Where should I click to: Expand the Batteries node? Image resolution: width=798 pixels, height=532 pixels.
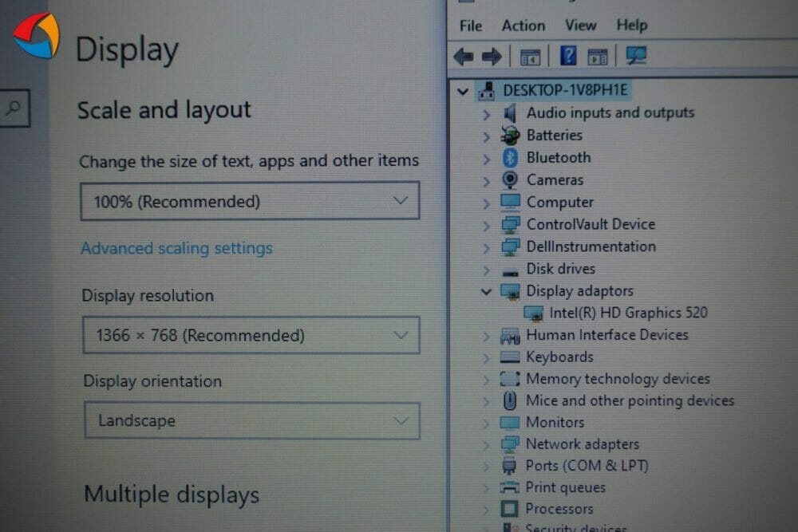tap(486, 136)
